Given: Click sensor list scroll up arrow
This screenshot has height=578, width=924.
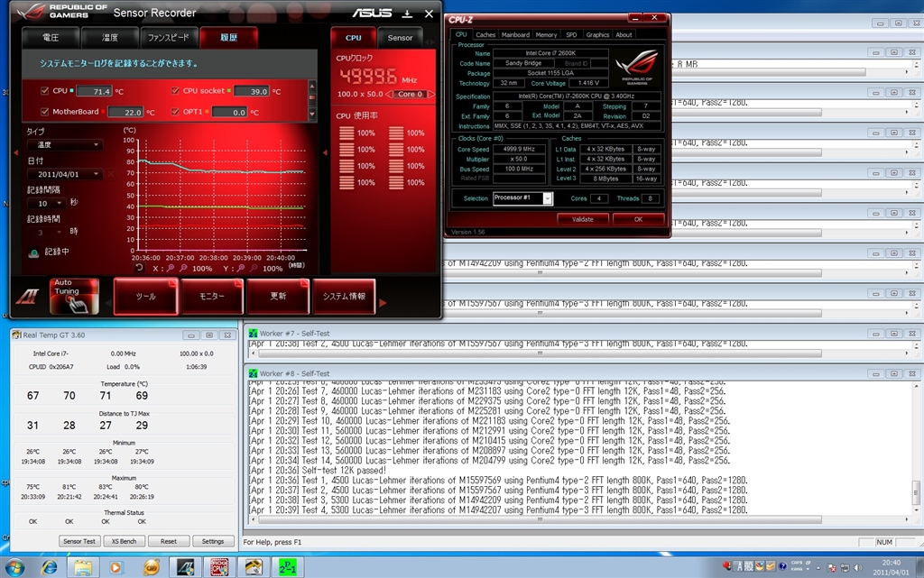Looking at the screenshot, I should [x=311, y=86].
